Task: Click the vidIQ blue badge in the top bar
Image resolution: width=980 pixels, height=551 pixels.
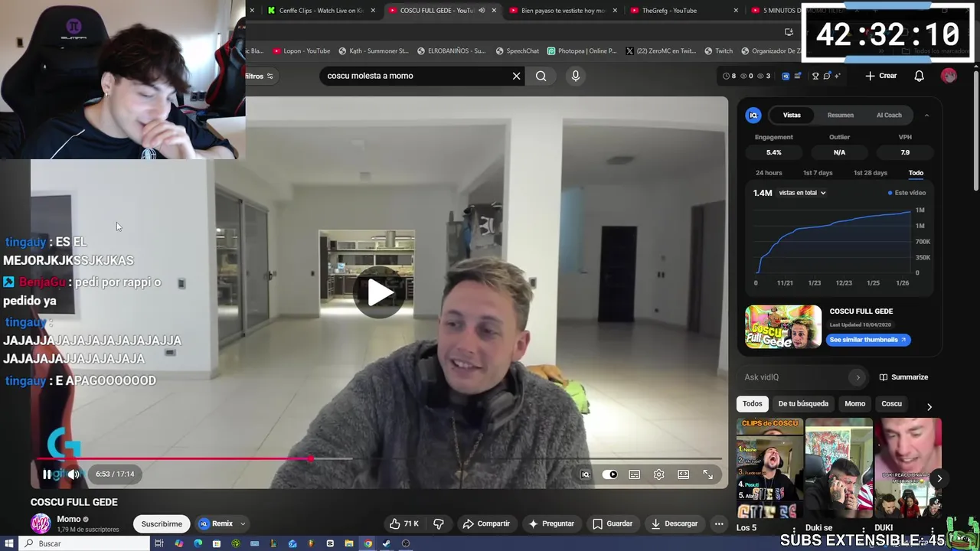Action: point(786,76)
